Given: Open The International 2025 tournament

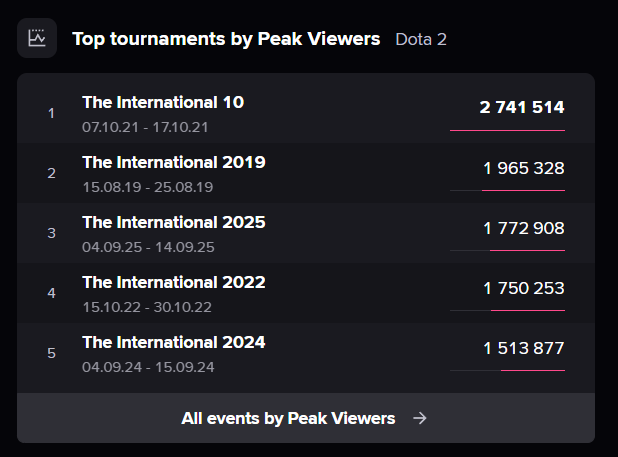Looking at the screenshot, I should point(174,222).
